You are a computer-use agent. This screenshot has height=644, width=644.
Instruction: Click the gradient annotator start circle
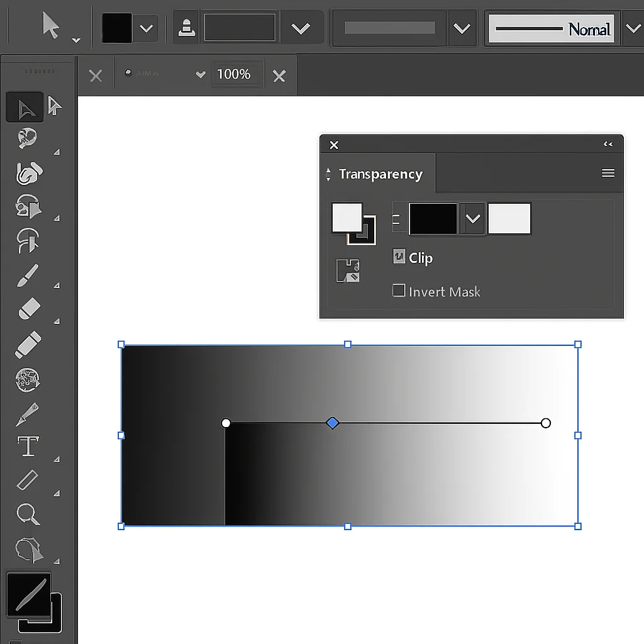[226, 423]
